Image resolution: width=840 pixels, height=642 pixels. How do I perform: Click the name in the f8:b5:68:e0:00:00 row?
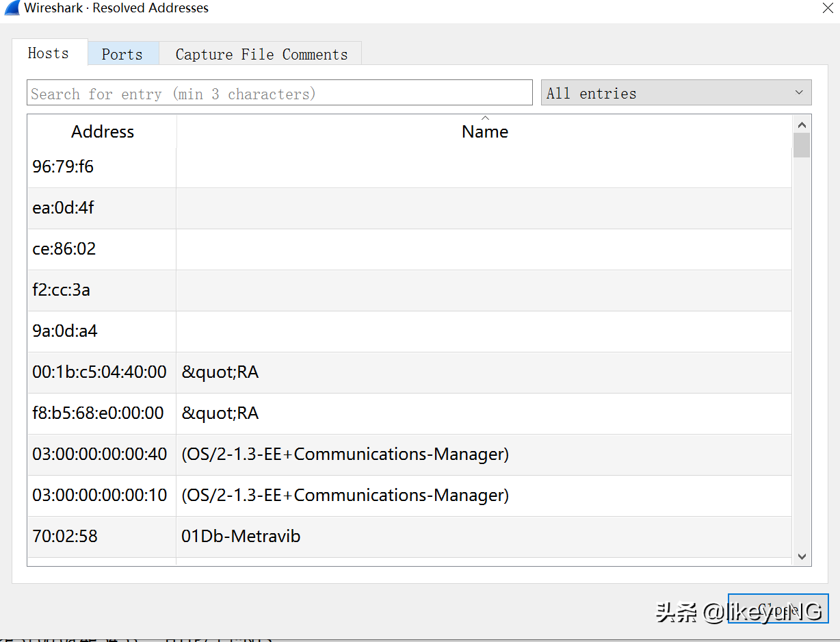pos(220,413)
